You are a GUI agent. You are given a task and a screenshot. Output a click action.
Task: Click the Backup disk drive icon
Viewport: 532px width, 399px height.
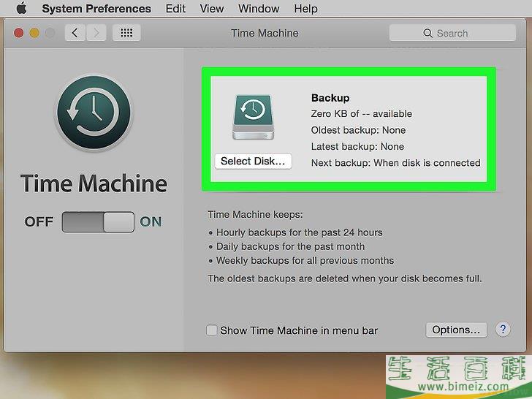pyautogui.click(x=253, y=117)
